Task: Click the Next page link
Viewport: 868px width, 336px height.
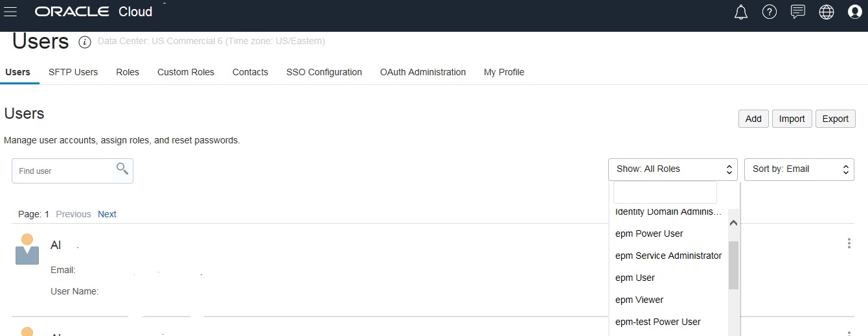Action: click(x=107, y=214)
